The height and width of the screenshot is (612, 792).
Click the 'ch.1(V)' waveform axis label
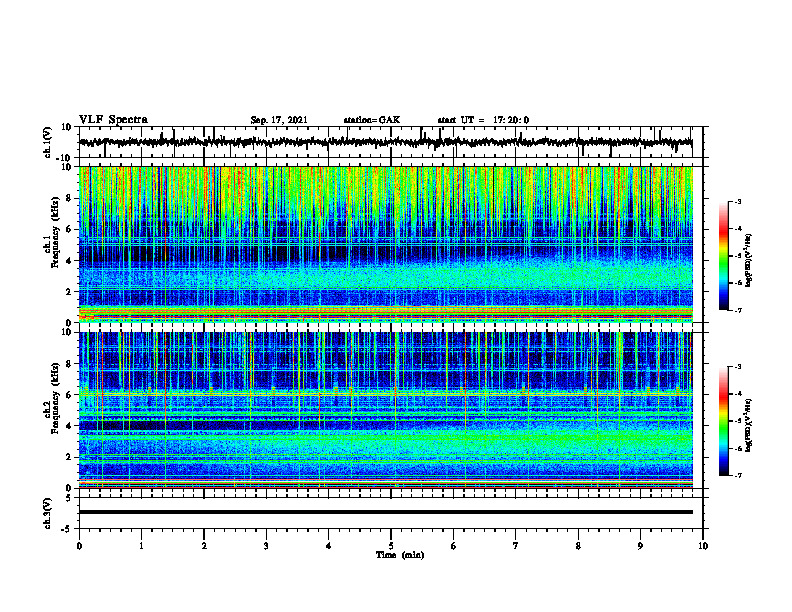(x=48, y=142)
